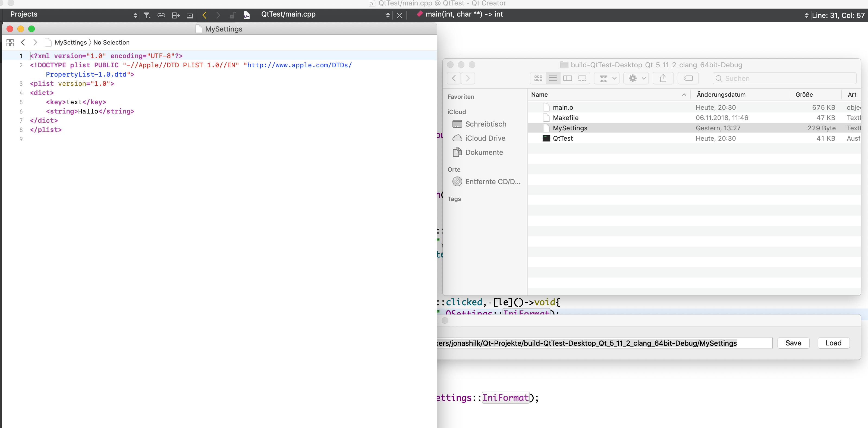
Task: Sort Finder list by Name column
Action: coord(609,95)
